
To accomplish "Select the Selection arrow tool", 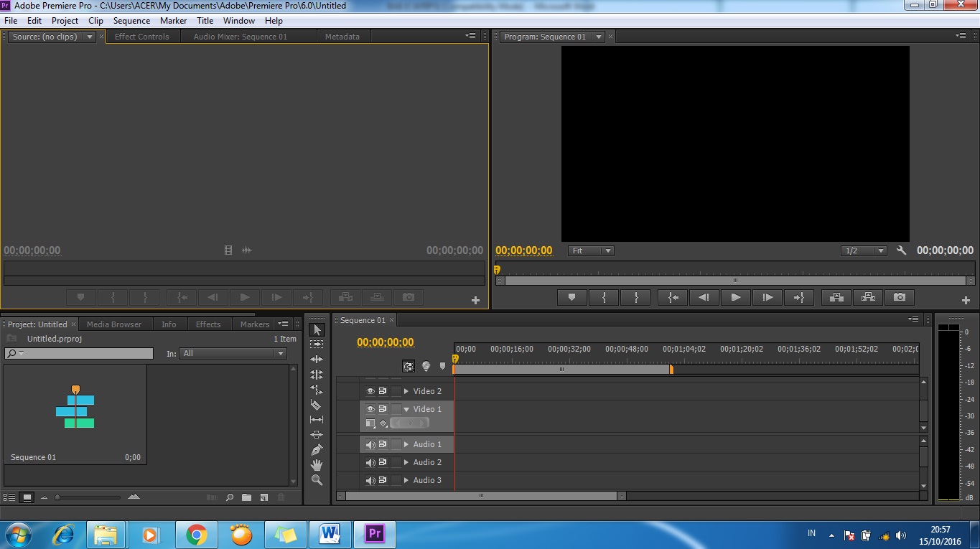I will click(x=317, y=329).
